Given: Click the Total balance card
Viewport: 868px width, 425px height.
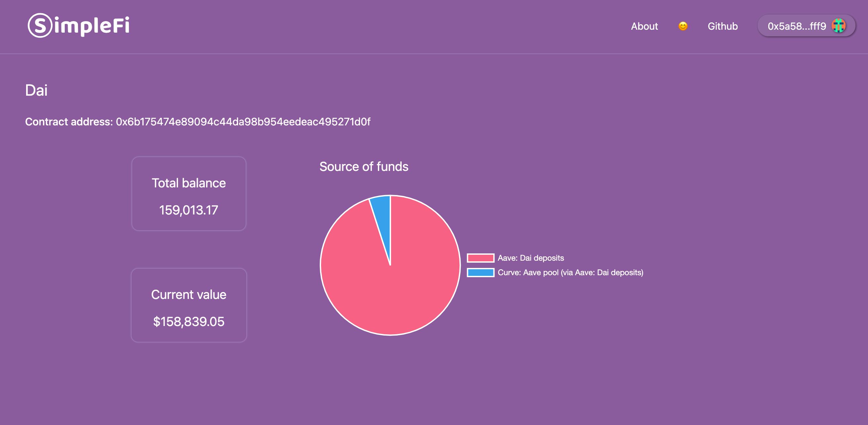Looking at the screenshot, I should 189,193.
